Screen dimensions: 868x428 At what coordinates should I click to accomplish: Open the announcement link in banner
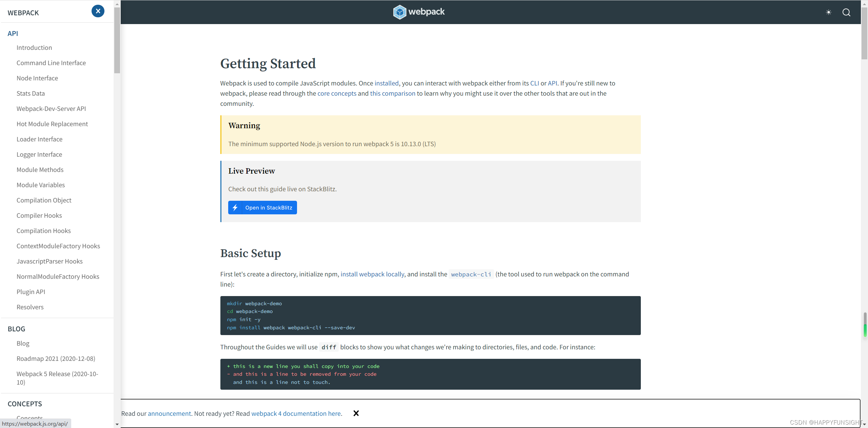(169, 413)
